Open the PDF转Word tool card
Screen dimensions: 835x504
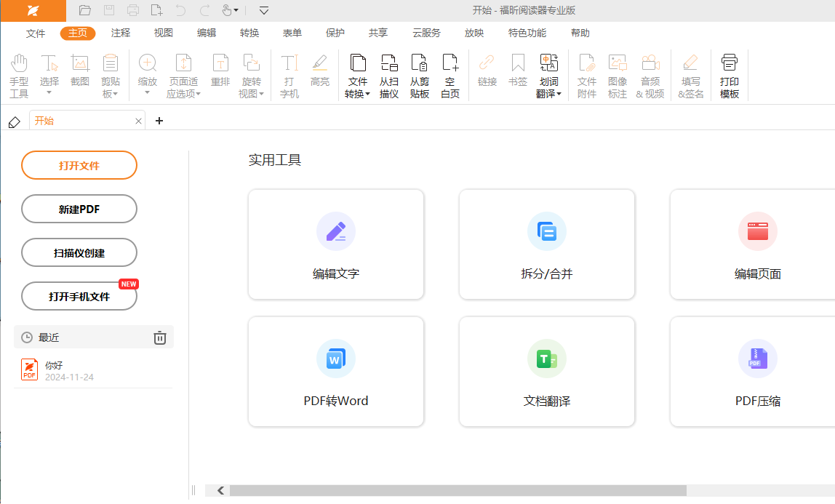(336, 372)
